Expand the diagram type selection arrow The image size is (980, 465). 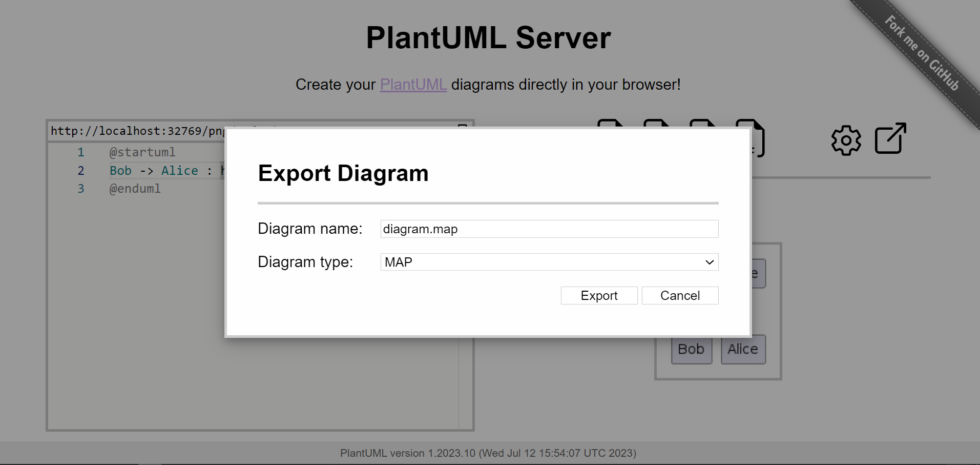tap(710, 262)
